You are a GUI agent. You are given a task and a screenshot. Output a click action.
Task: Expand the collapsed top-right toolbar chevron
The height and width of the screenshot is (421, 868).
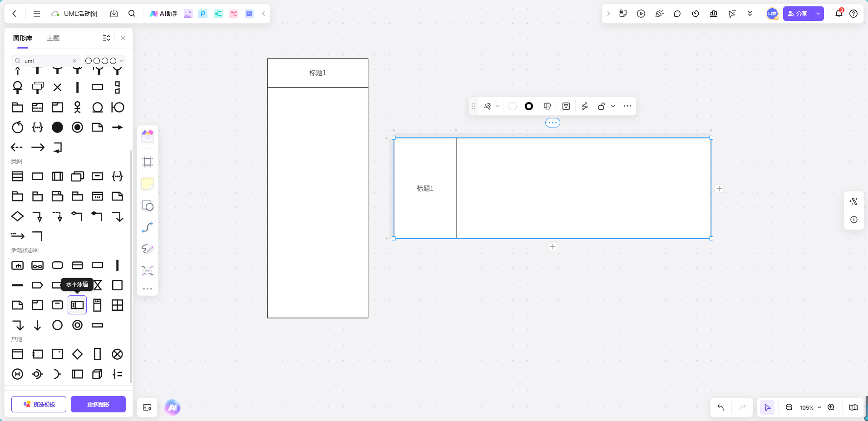pyautogui.click(x=608, y=14)
